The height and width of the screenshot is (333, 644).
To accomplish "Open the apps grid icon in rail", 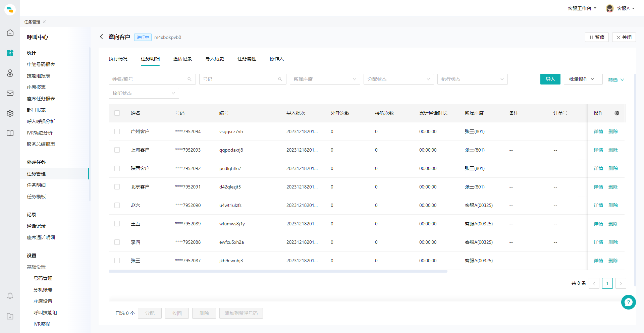I will click(10, 53).
